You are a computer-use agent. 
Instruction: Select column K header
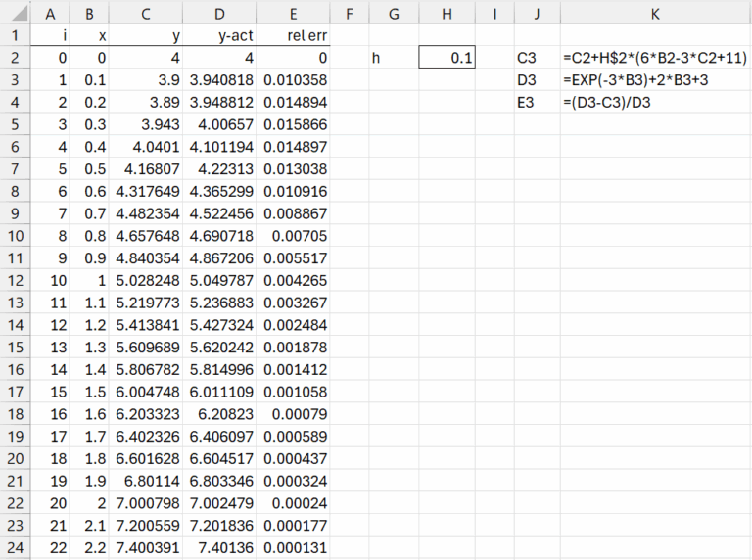pyautogui.click(x=654, y=14)
